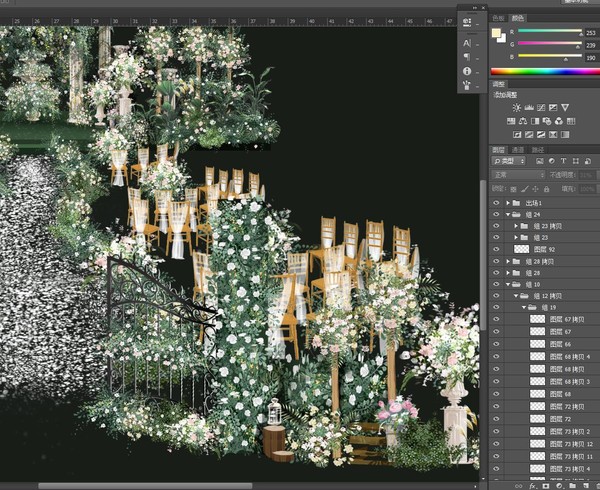The width and height of the screenshot is (600, 490).
Task: Add a Vibrance adjustment
Action: coord(565,107)
